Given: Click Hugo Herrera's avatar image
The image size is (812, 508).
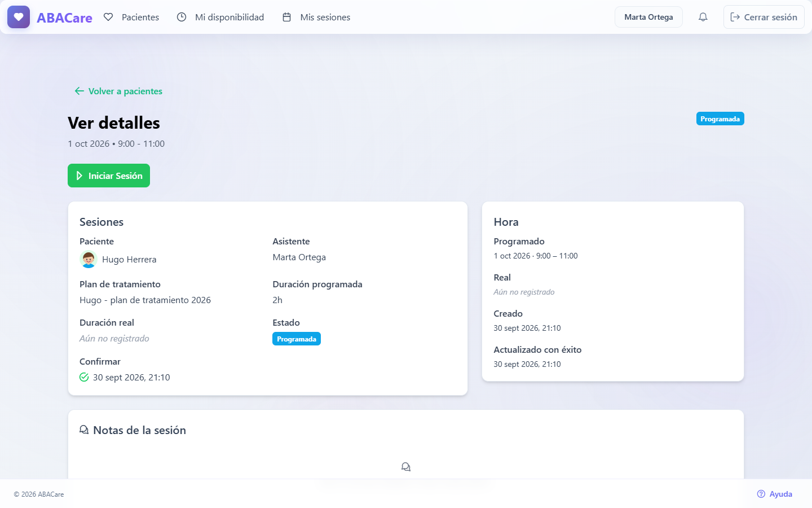Looking at the screenshot, I should (89, 259).
